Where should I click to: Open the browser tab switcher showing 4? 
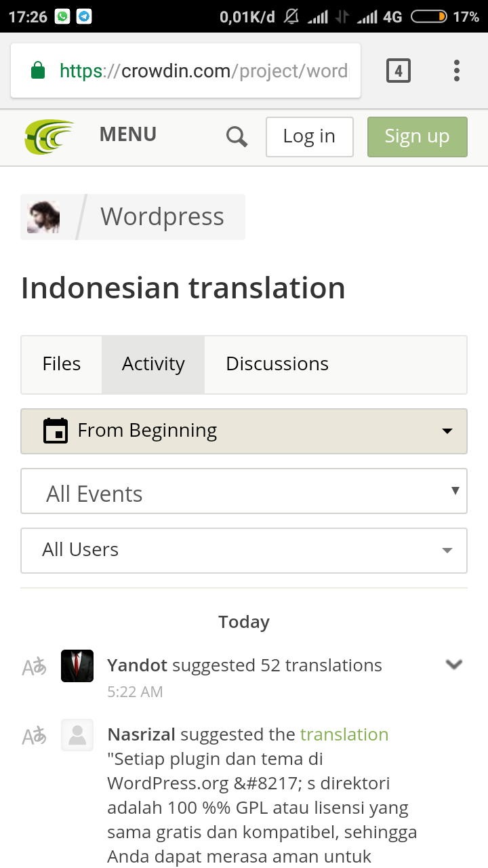(399, 71)
